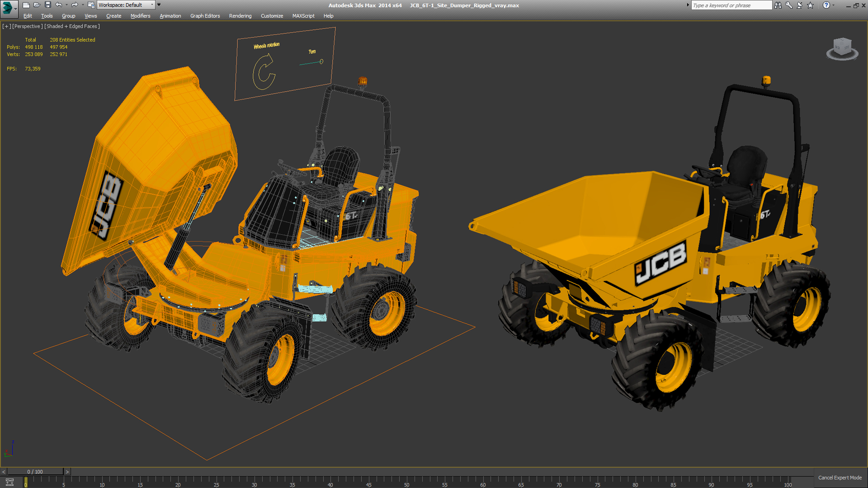Image resolution: width=868 pixels, height=488 pixels.
Task: Click the '208 Entities Selected' statistics text
Action: coord(72,40)
